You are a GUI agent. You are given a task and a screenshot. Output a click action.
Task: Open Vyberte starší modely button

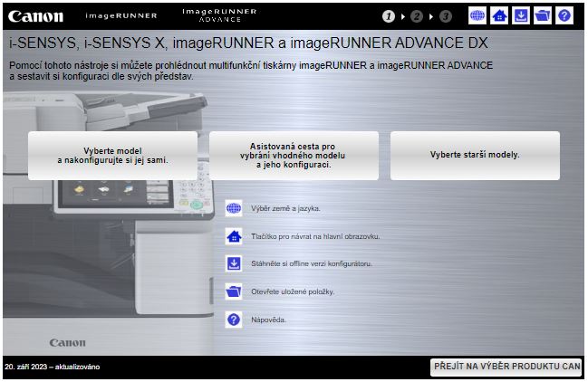(x=475, y=156)
